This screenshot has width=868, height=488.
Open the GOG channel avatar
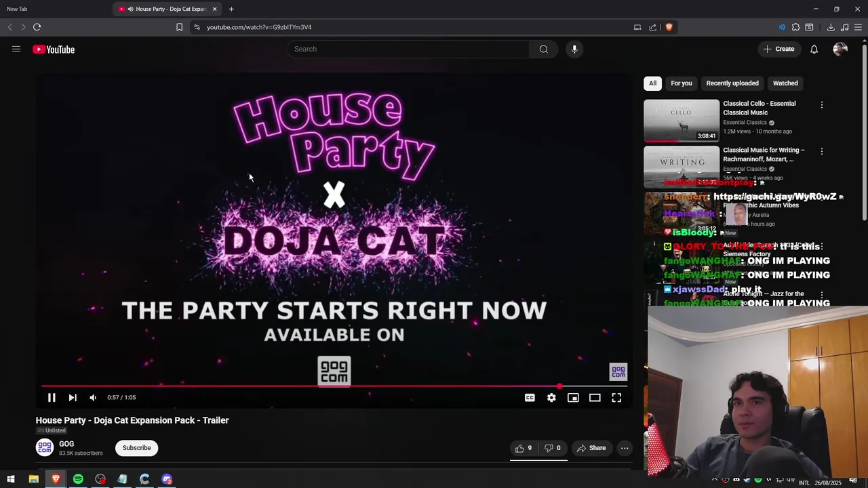pyautogui.click(x=45, y=447)
